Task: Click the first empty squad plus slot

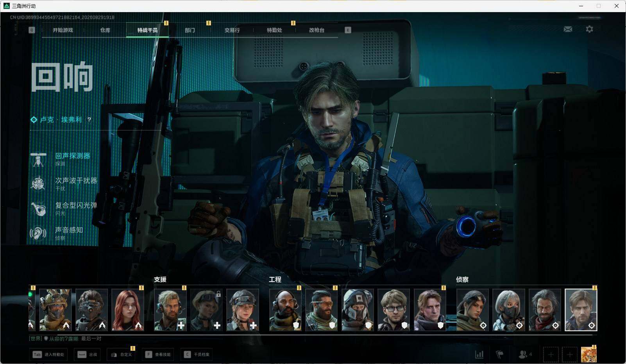Action: click(x=551, y=354)
